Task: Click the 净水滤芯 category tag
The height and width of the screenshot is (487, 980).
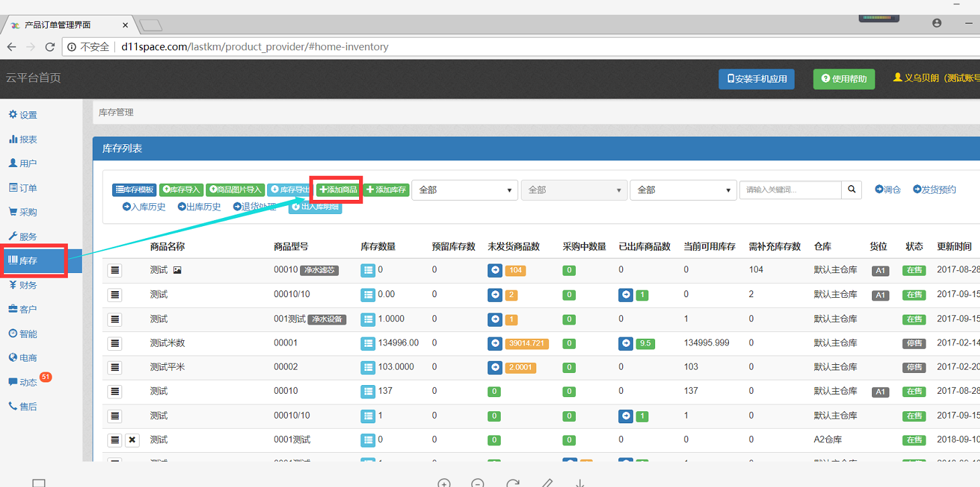Action: 320,270
